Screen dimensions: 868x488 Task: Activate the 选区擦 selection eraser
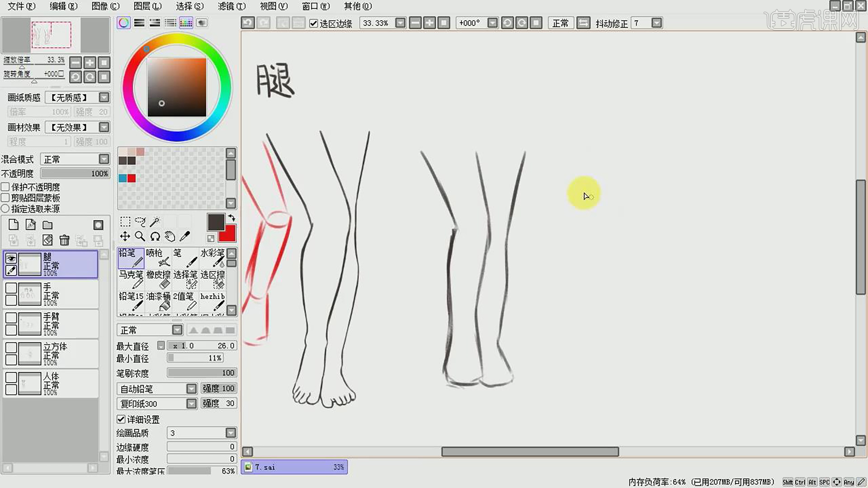(x=212, y=280)
